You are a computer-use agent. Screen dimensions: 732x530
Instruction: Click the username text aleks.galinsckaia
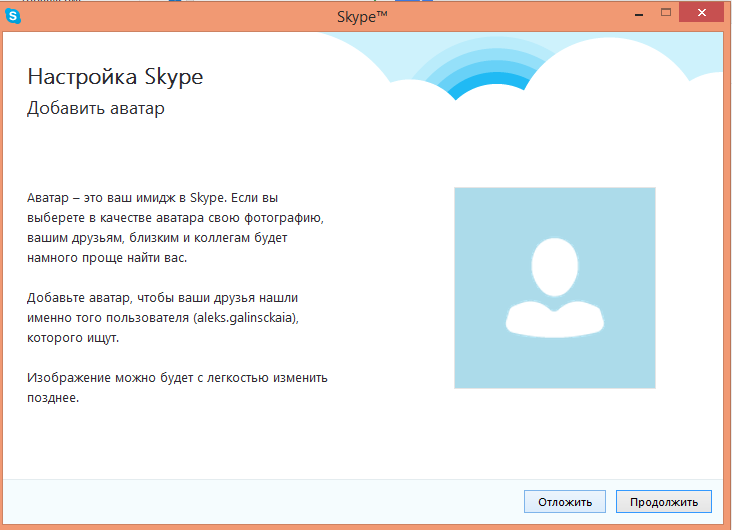click(x=246, y=318)
